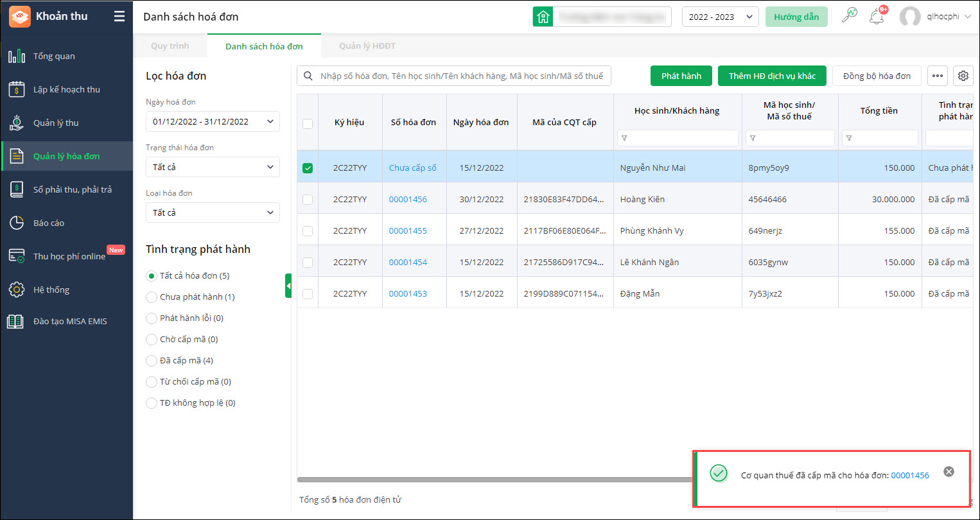
Task: Collapse the filter panel with green arrow
Action: [288, 286]
